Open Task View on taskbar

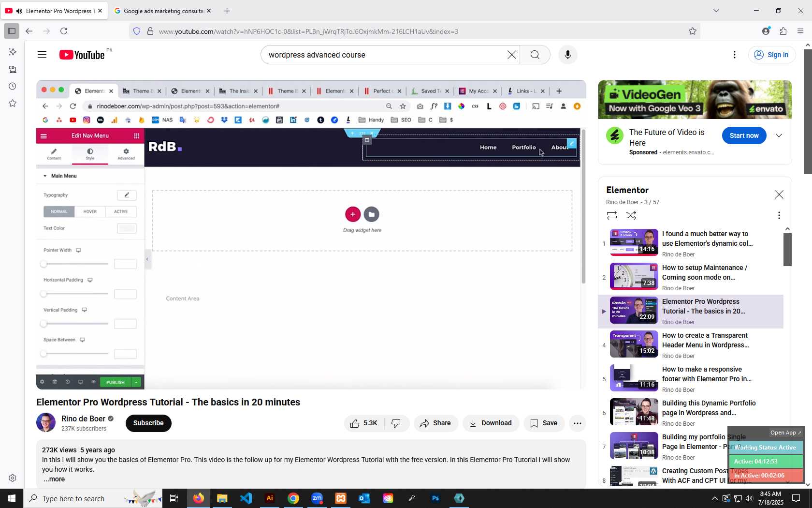(174, 498)
